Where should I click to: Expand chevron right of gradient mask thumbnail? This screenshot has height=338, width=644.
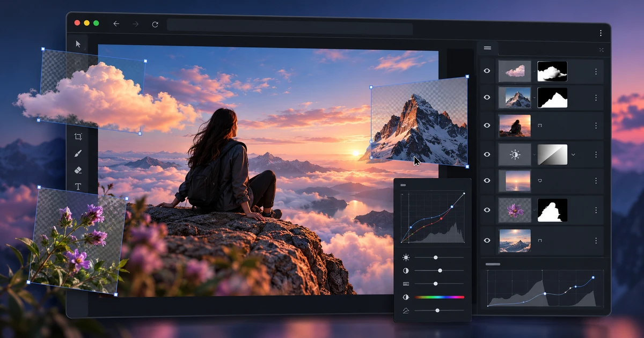[573, 155]
